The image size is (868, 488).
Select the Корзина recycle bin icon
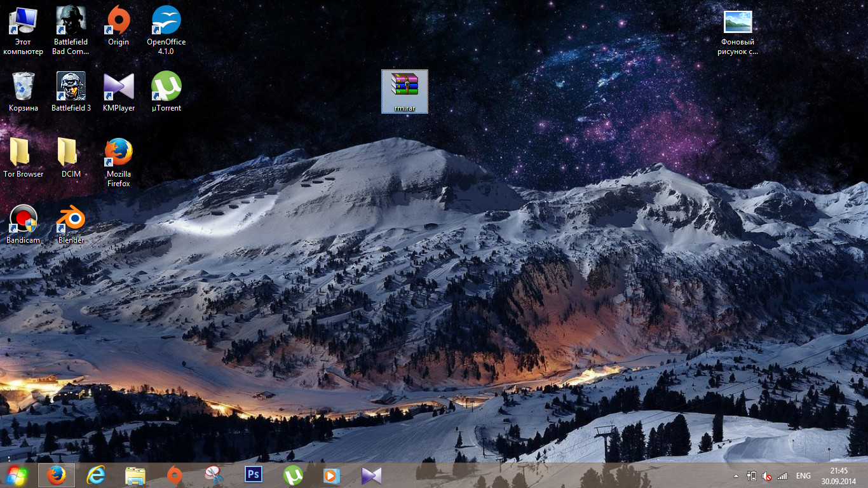coord(23,92)
